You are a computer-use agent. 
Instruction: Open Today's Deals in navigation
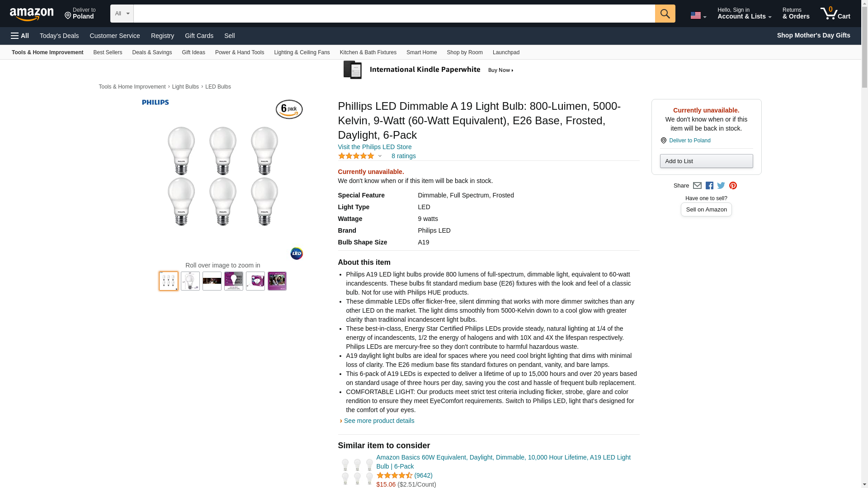[x=59, y=36]
